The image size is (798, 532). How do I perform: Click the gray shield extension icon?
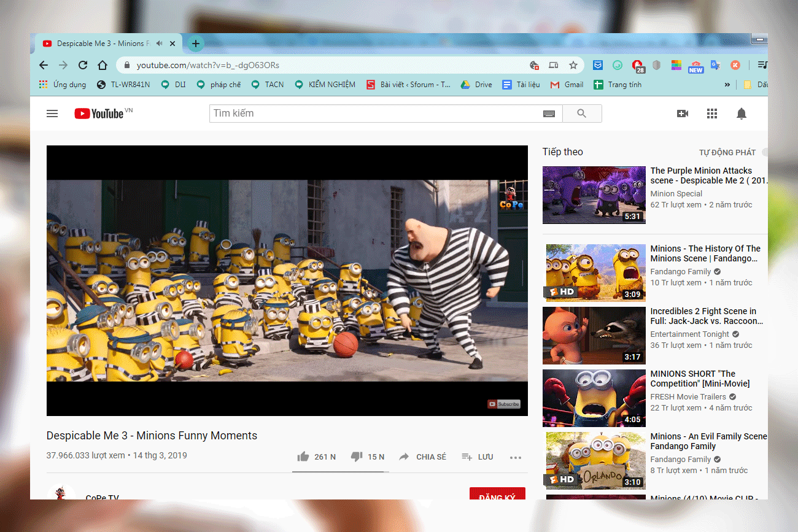coord(657,65)
